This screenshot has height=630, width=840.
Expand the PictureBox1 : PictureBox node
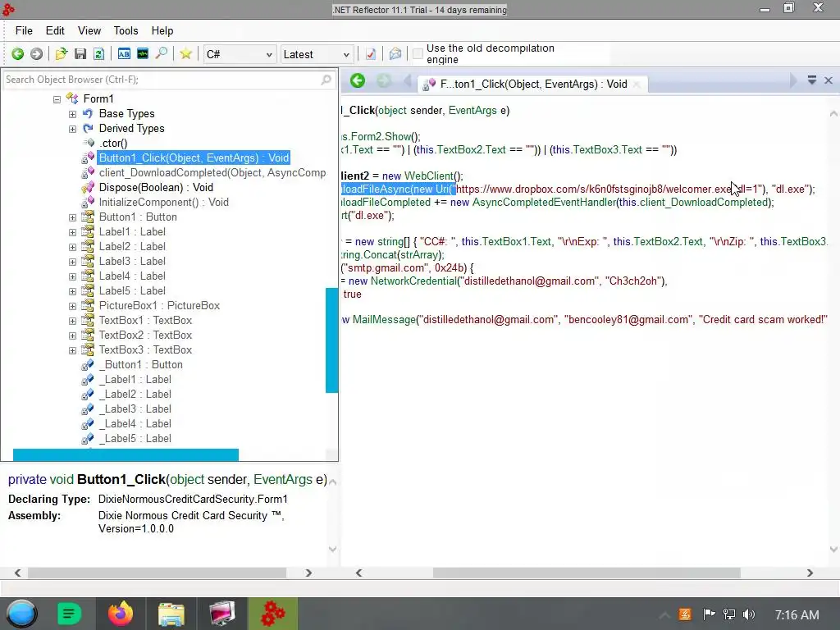point(72,307)
